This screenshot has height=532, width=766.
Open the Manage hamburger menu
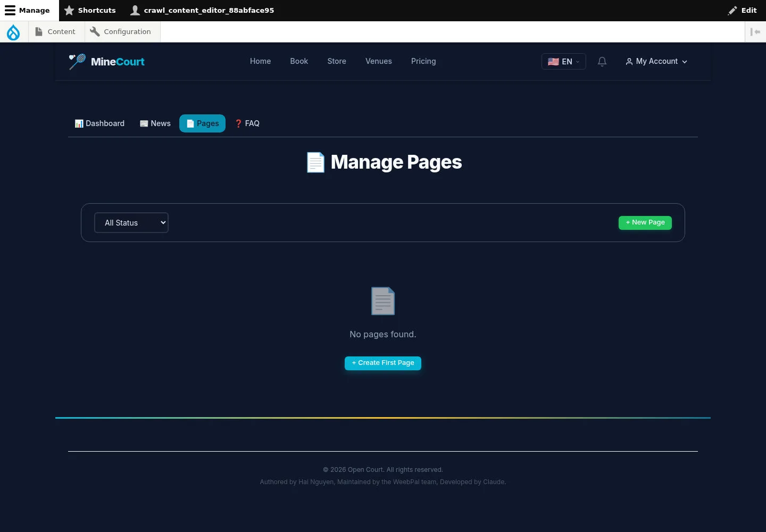[28, 11]
